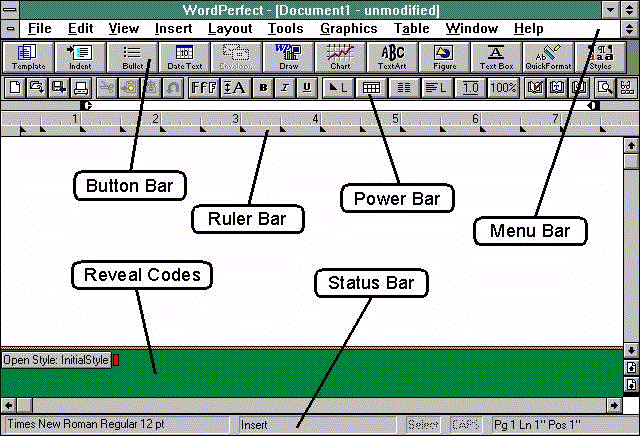Toggle Italic formatting on Power Bar
This screenshot has height=436, width=640.
point(285,88)
